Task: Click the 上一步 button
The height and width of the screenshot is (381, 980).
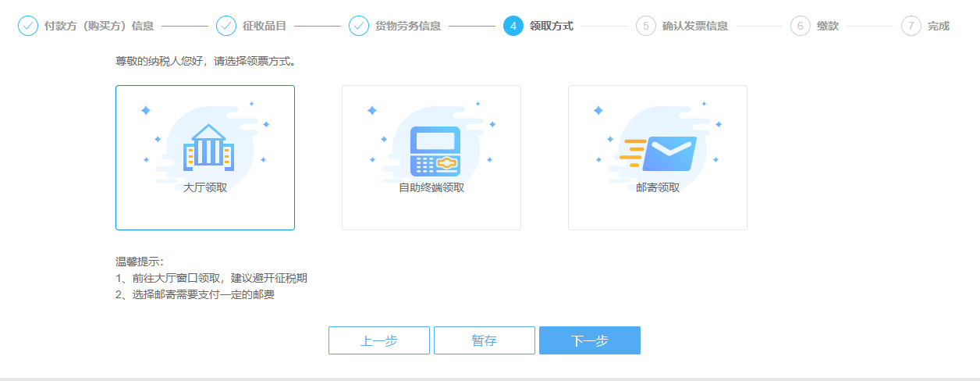Action: (x=379, y=340)
